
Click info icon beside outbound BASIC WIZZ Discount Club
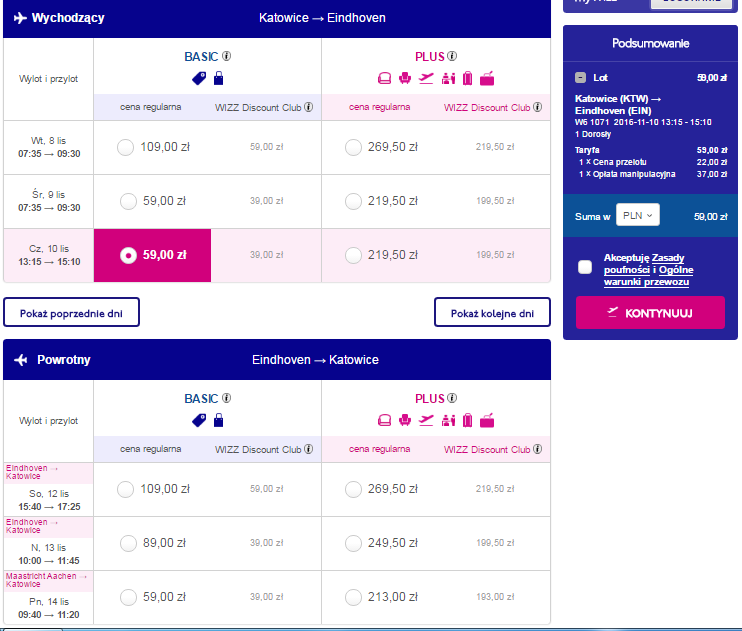tap(309, 107)
